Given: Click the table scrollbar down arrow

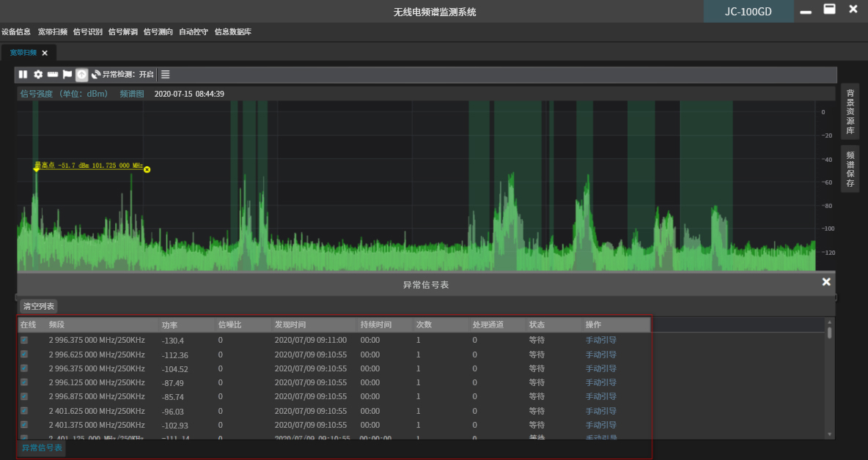Looking at the screenshot, I should click(x=830, y=434).
